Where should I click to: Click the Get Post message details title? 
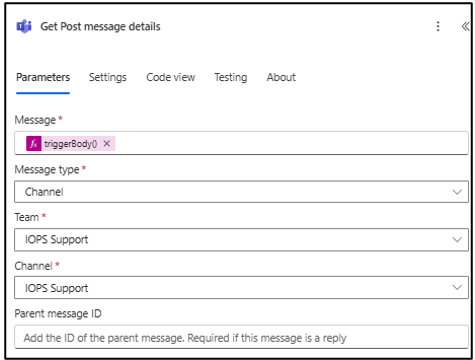coord(100,27)
